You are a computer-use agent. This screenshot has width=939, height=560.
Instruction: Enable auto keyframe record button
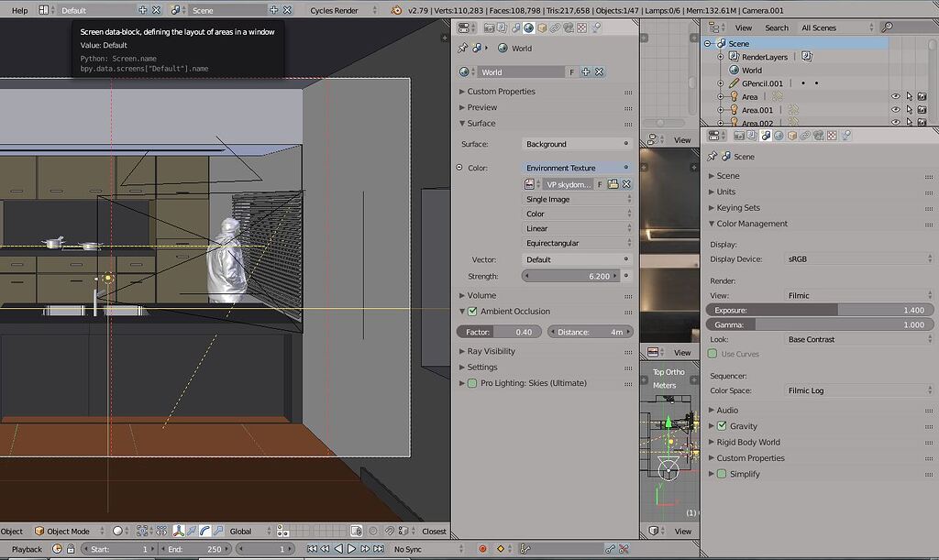[482, 549]
